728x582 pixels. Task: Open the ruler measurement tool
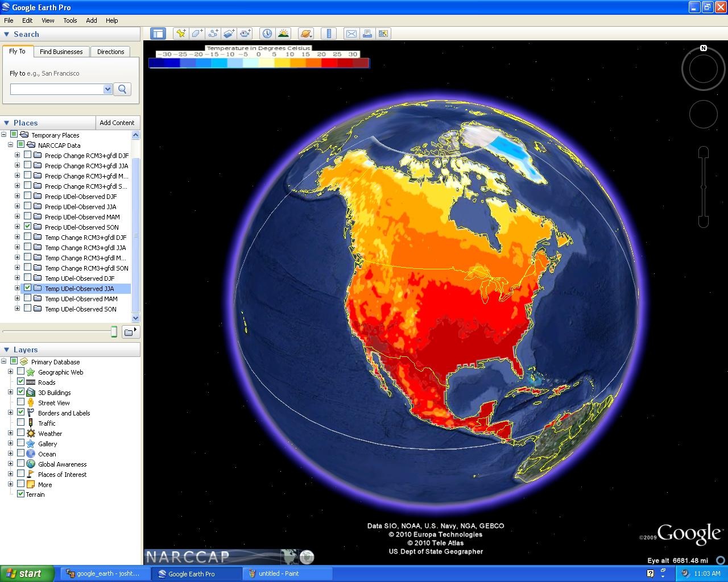[329, 34]
